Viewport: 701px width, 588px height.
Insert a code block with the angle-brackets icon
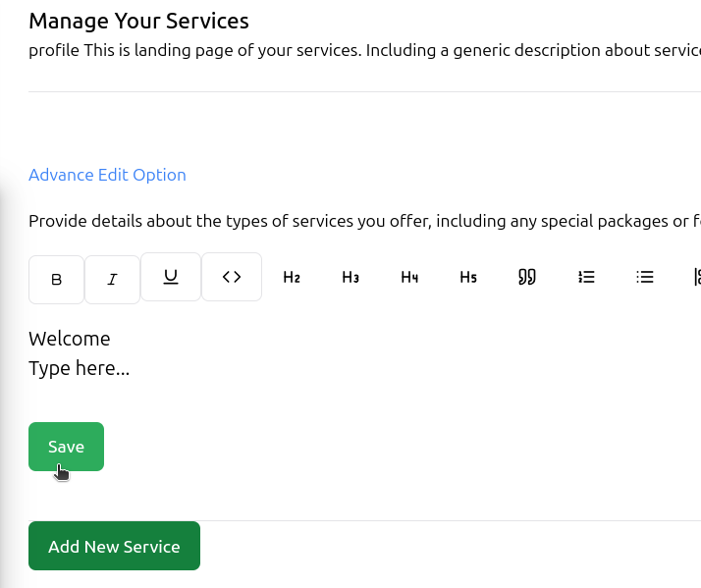232,277
